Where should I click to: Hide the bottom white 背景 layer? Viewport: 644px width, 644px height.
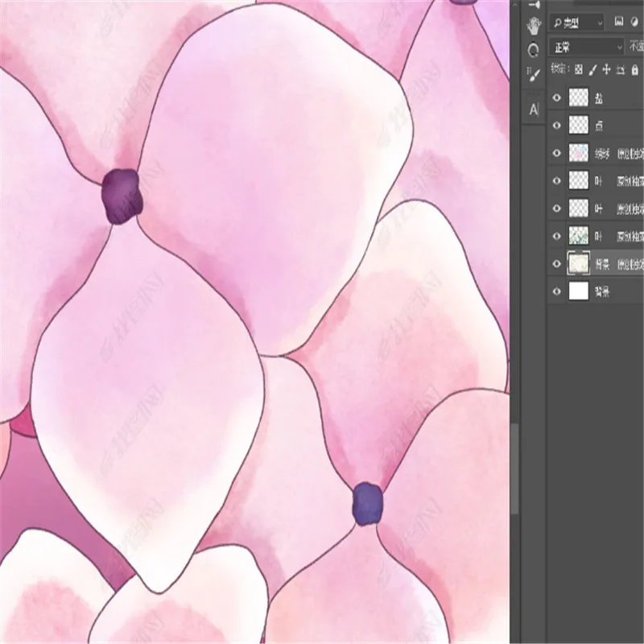coord(556,291)
